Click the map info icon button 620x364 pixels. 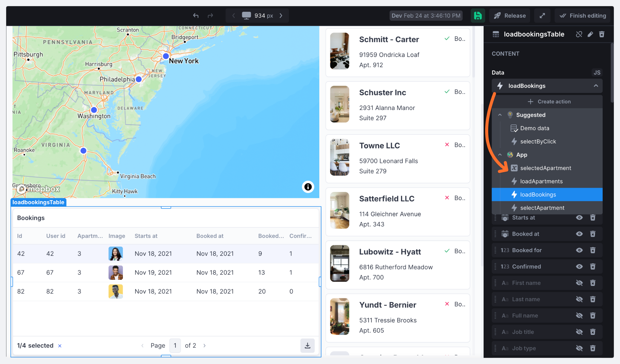308,187
